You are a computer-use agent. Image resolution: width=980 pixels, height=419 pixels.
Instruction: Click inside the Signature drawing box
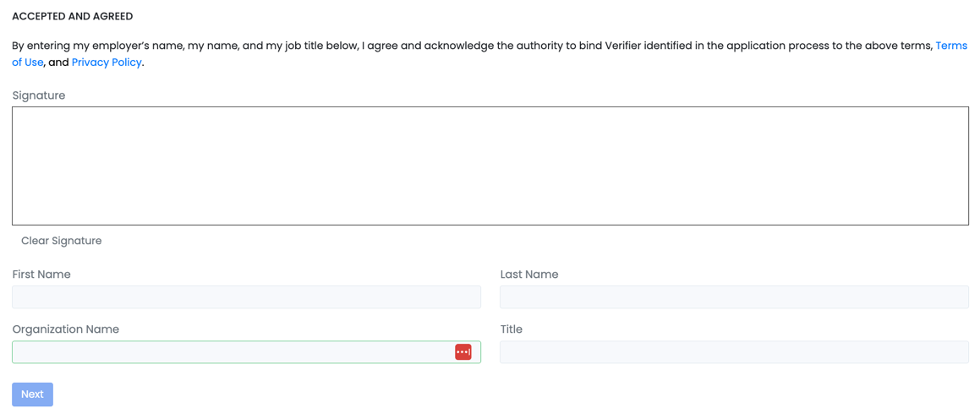(x=490, y=166)
